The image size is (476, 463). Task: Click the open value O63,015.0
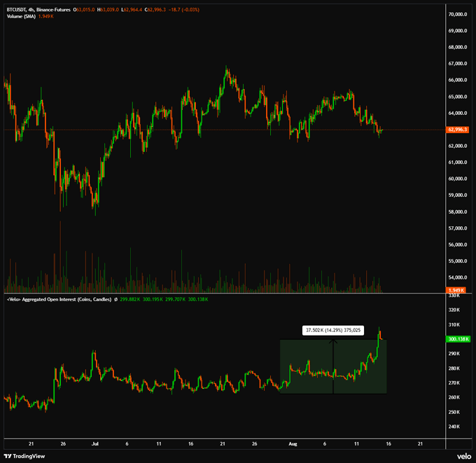[x=84, y=10]
